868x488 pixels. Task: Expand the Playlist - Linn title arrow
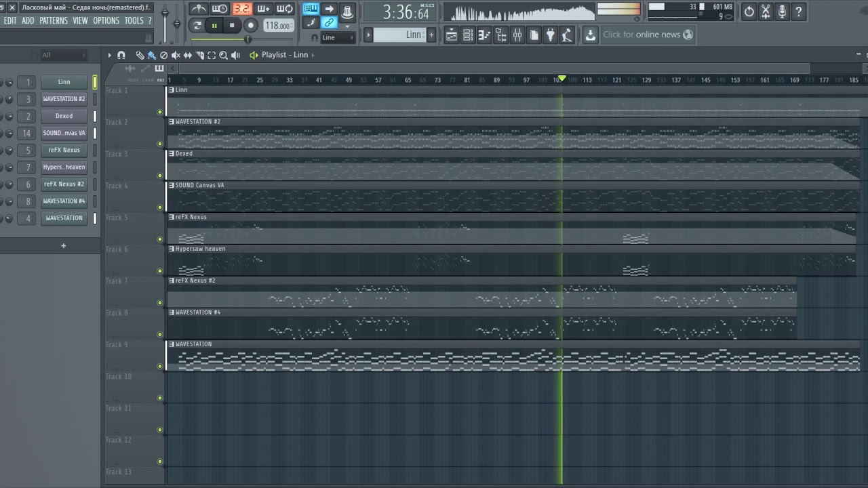(313, 55)
